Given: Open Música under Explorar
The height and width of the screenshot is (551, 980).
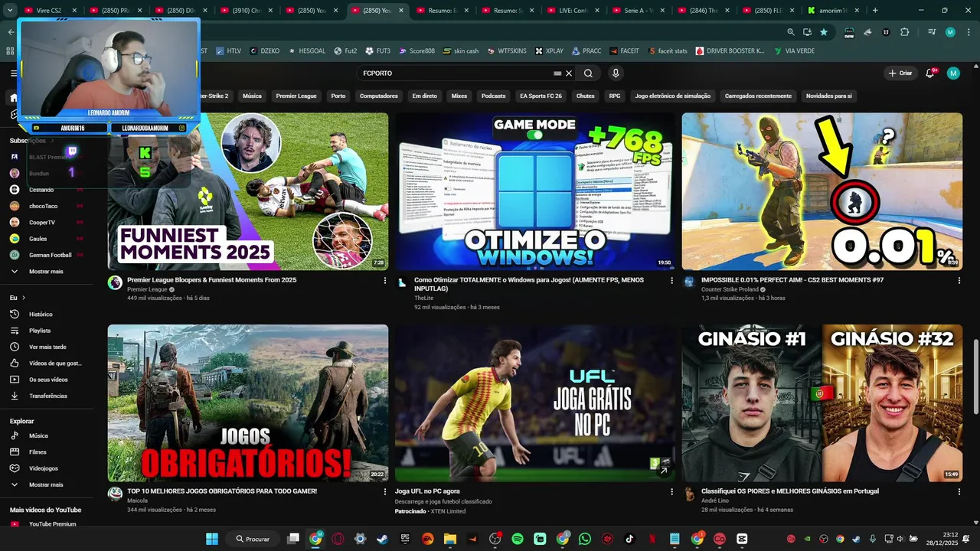Looking at the screenshot, I should [38, 435].
